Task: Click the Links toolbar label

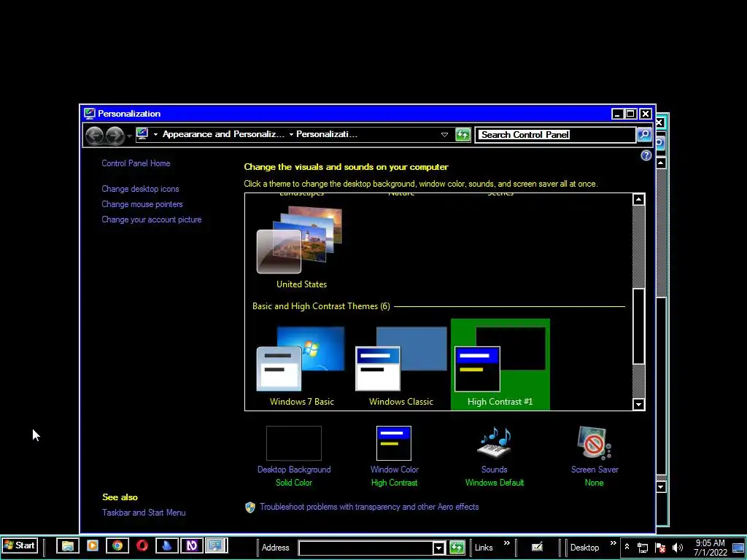Action: coord(484,548)
